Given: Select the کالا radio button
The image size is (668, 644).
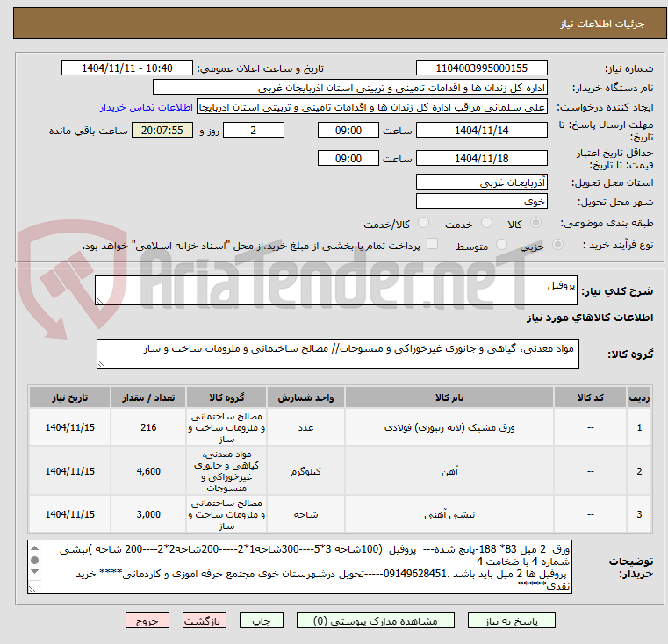Looking at the screenshot, I should coord(536,222).
